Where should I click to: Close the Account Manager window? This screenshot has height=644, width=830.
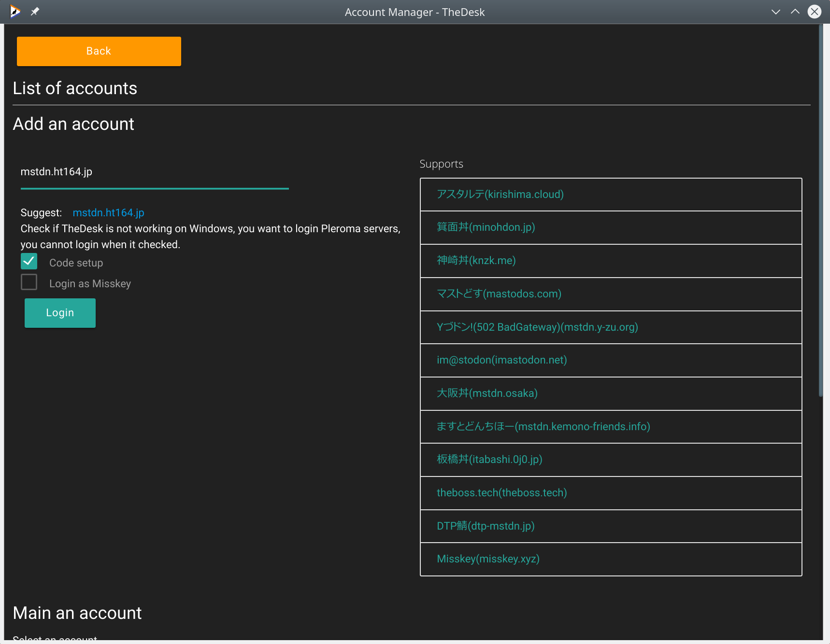coord(815,12)
